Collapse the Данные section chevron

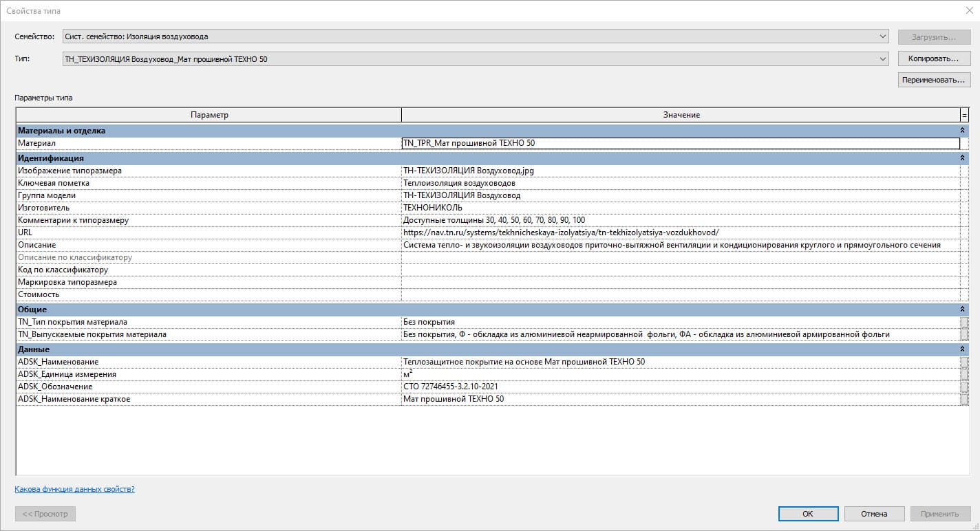(963, 349)
